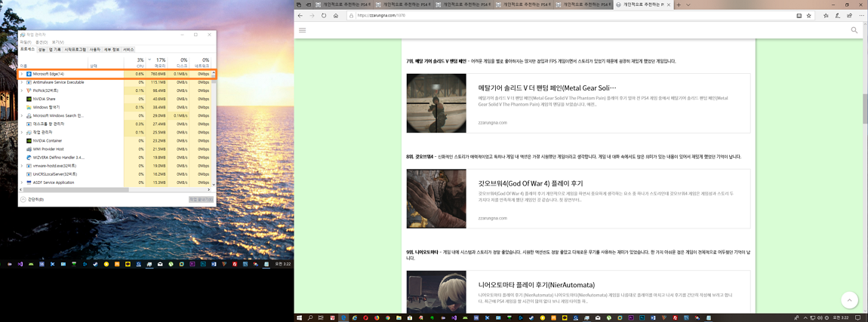Screen dimensions: 868x322
Task: Go back in Edge browser
Action: pyautogui.click(x=300, y=16)
